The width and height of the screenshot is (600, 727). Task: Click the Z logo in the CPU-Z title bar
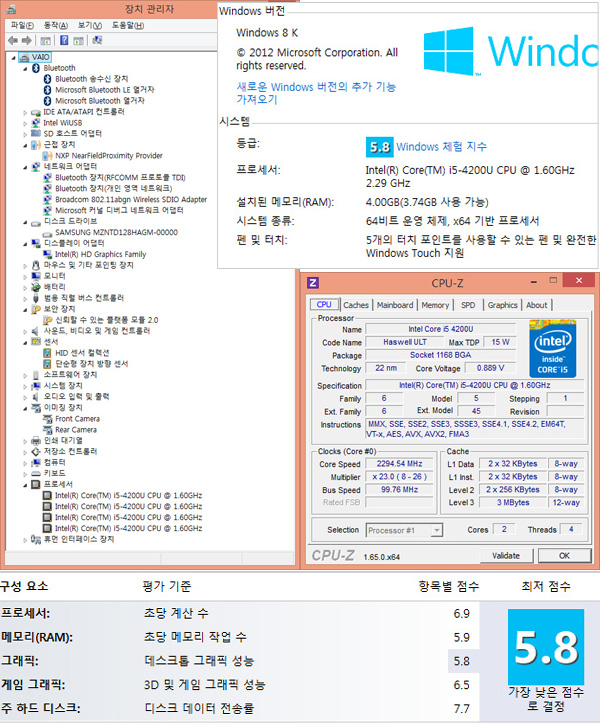(x=313, y=282)
